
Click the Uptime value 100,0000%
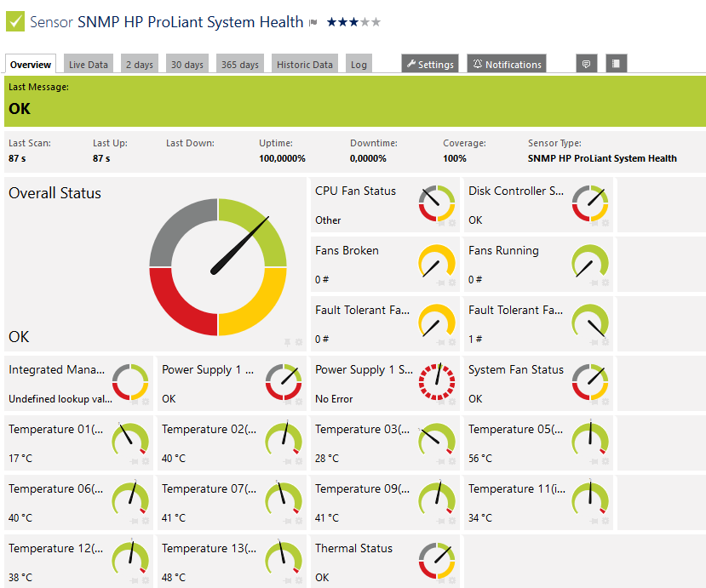point(282,158)
